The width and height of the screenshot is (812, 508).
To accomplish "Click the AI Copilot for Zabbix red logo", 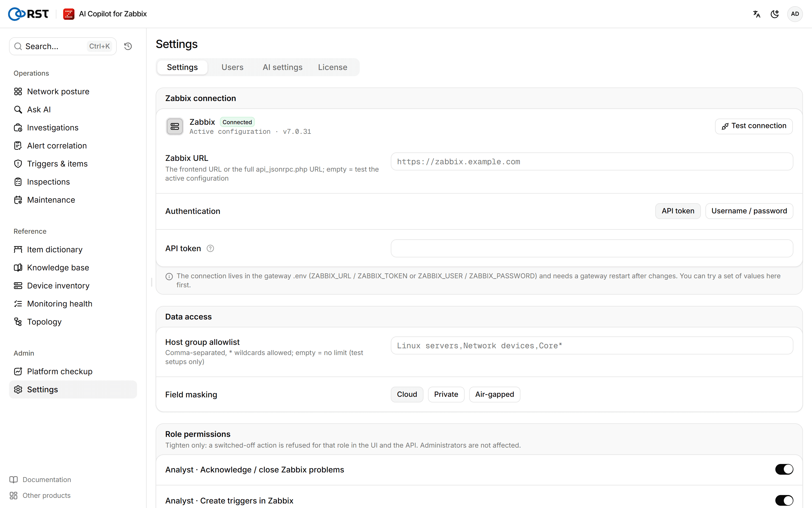I will (69, 14).
